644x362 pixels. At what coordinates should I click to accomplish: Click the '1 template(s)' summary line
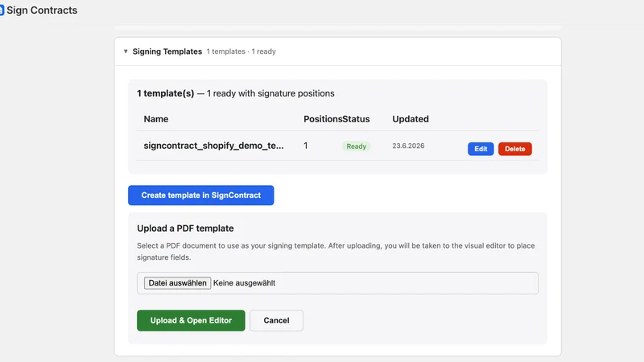coord(236,93)
